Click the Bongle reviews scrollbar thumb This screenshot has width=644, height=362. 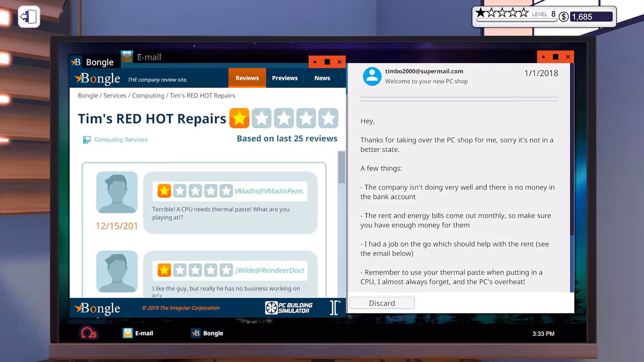[x=341, y=167]
